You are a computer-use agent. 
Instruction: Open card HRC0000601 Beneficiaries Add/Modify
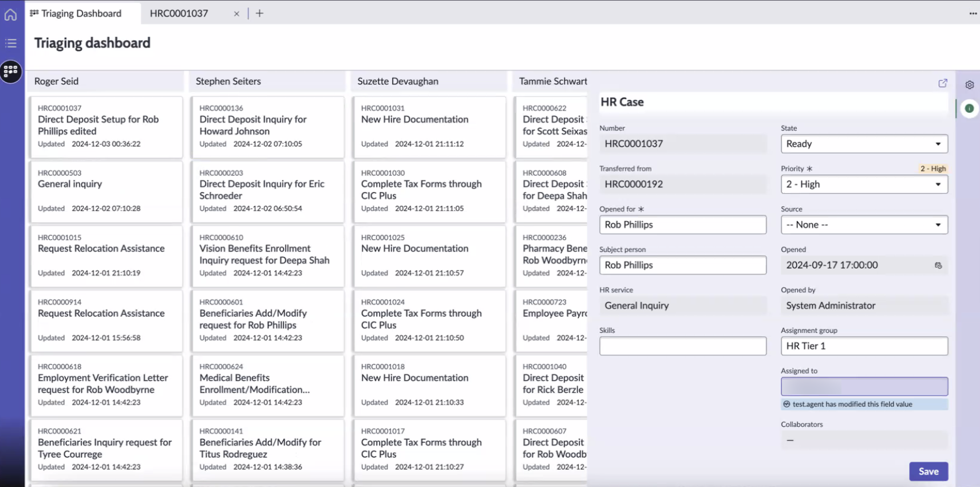tap(268, 321)
